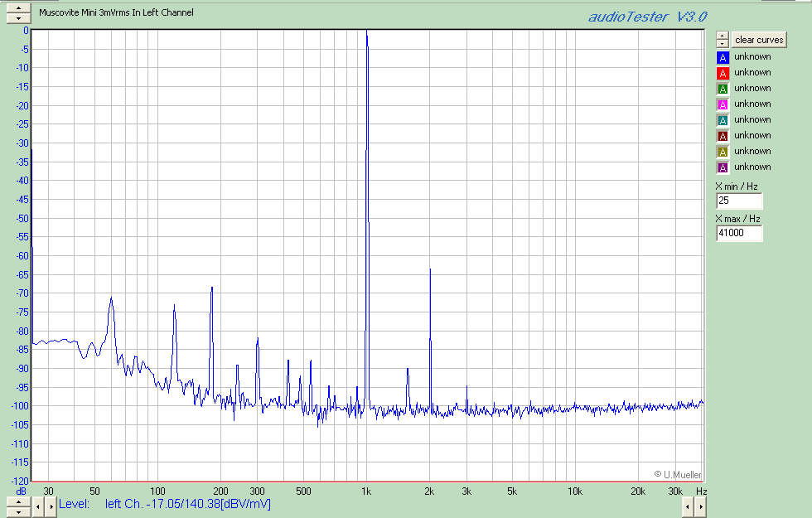Click left arrow next to Level readout
Viewport: 812px width, 518px height.
click(x=38, y=506)
